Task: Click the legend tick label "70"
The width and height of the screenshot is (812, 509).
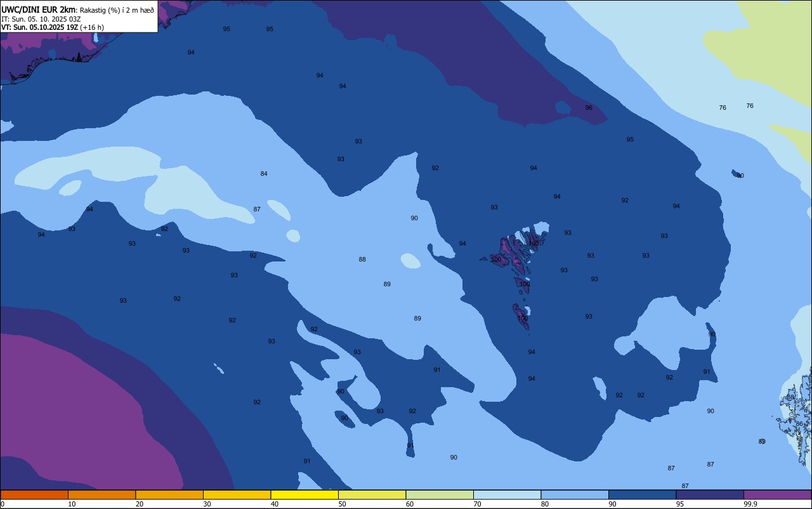Action: (x=477, y=504)
